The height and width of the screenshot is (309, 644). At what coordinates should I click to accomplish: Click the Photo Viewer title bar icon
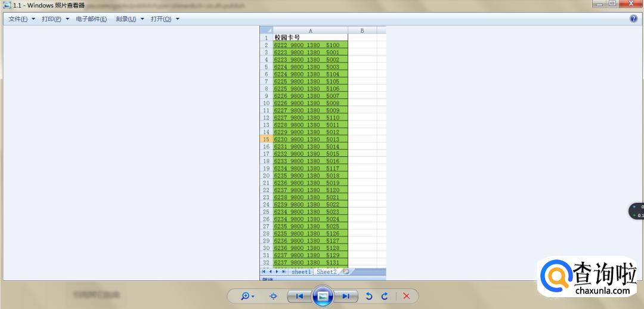(7, 5)
